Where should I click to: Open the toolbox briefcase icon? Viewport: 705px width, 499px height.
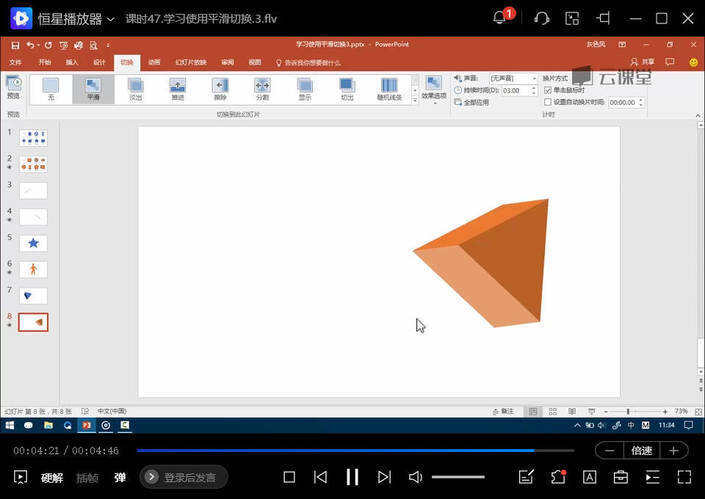click(x=620, y=477)
